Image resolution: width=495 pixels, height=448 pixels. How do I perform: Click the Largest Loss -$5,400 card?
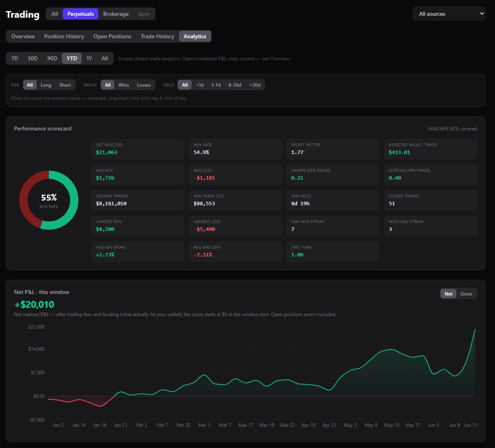[x=236, y=225]
